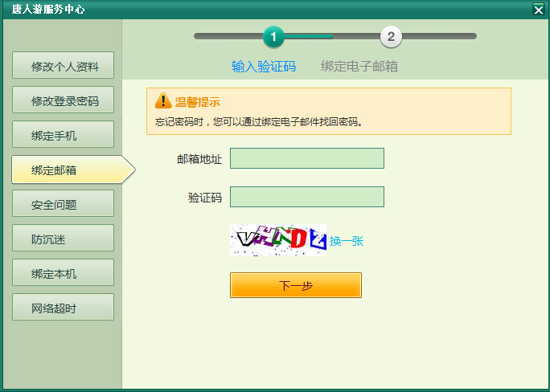Focus the 邮箱地址 input field
The width and height of the screenshot is (550, 392).
point(306,158)
